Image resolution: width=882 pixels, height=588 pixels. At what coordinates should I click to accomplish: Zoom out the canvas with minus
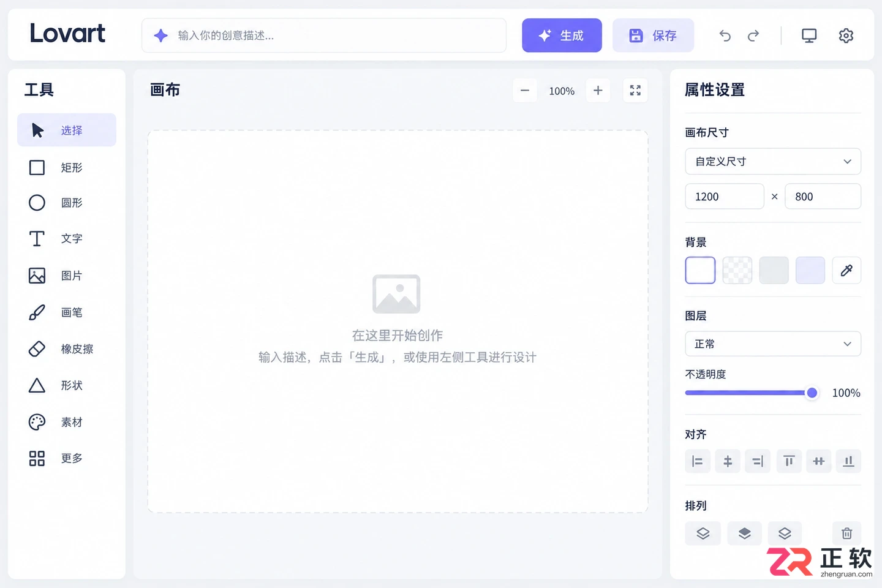pyautogui.click(x=525, y=91)
